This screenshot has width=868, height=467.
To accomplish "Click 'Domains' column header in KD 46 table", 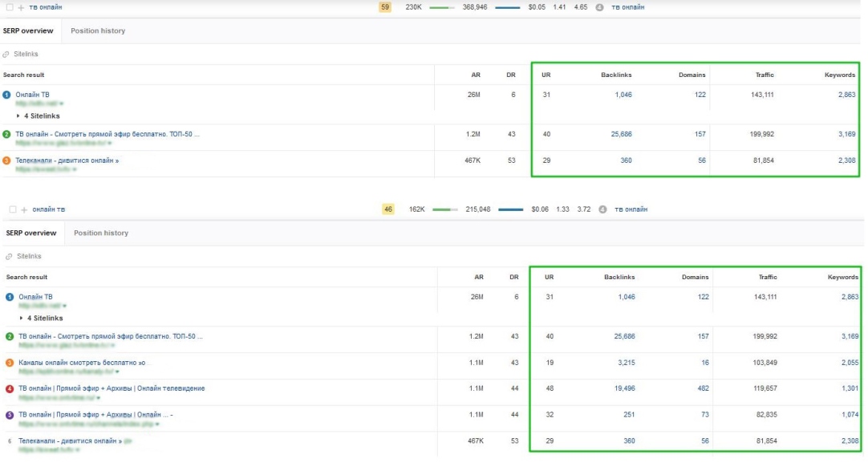I will click(696, 277).
